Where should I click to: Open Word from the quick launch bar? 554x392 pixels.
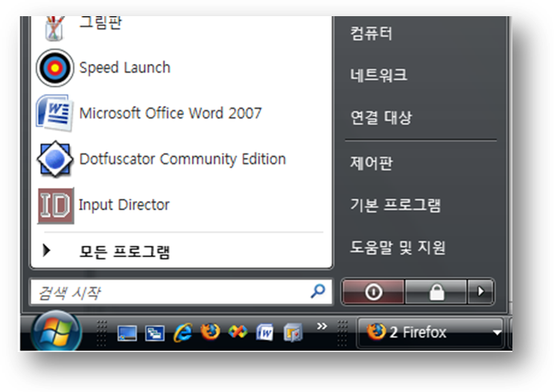(265, 333)
